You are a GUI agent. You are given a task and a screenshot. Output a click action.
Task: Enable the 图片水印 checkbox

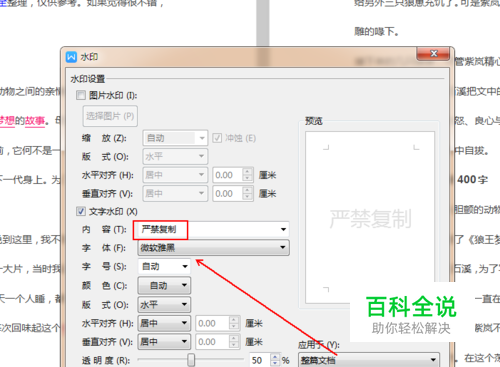coord(81,95)
